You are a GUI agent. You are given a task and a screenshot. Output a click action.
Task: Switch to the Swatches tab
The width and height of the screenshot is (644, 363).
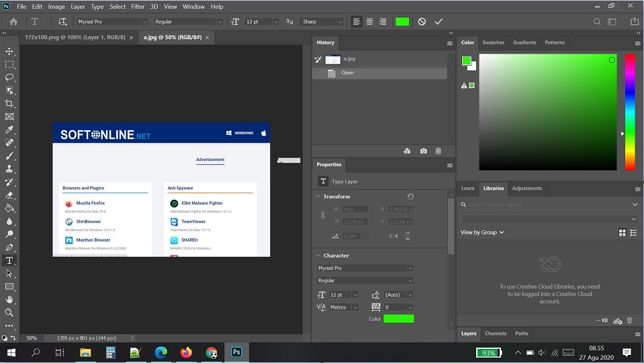[x=494, y=42]
